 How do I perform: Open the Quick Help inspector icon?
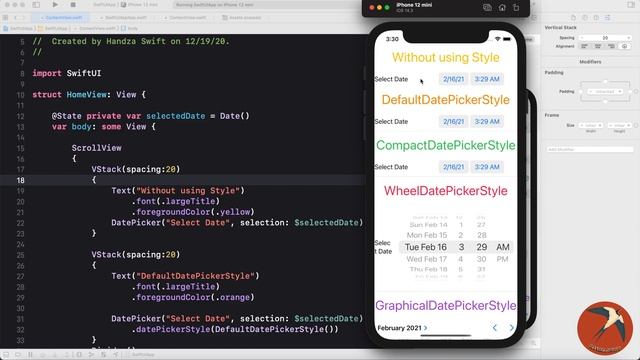(x=596, y=18)
